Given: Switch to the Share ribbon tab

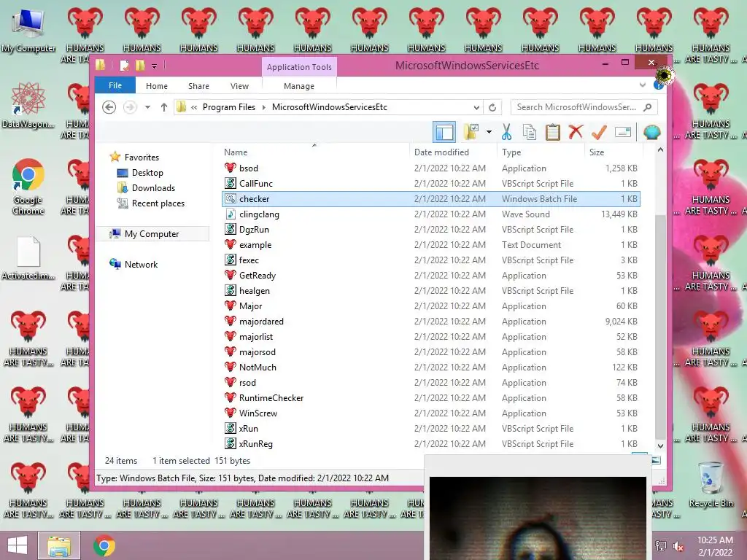Looking at the screenshot, I should pyautogui.click(x=198, y=86).
